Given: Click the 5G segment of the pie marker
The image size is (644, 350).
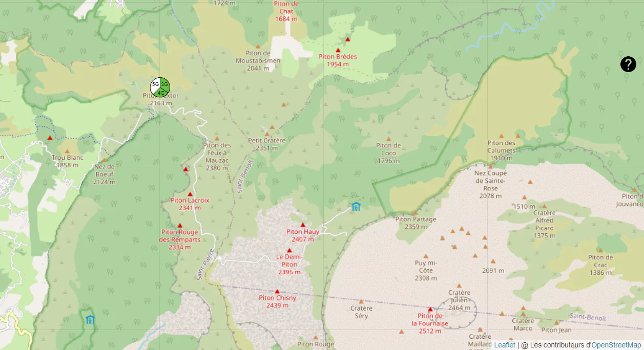Looking at the screenshot, I should point(155,84).
